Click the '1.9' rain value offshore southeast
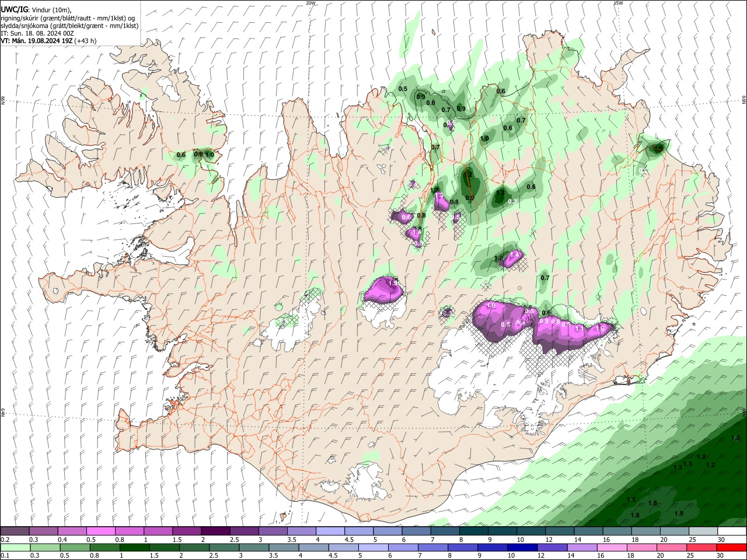Viewport: 747px width, 560px height. tap(679, 513)
